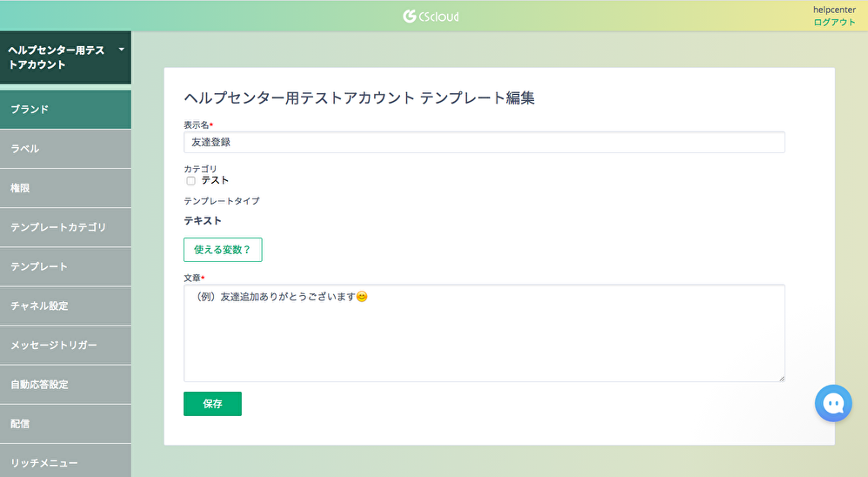Click the 保存 save button
The height and width of the screenshot is (477, 868).
(x=212, y=404)
